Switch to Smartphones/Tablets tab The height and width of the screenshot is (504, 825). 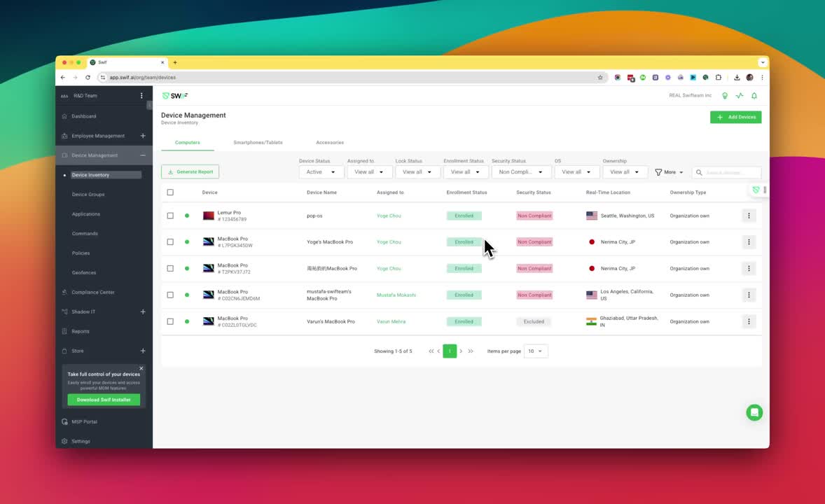point(258,143)
